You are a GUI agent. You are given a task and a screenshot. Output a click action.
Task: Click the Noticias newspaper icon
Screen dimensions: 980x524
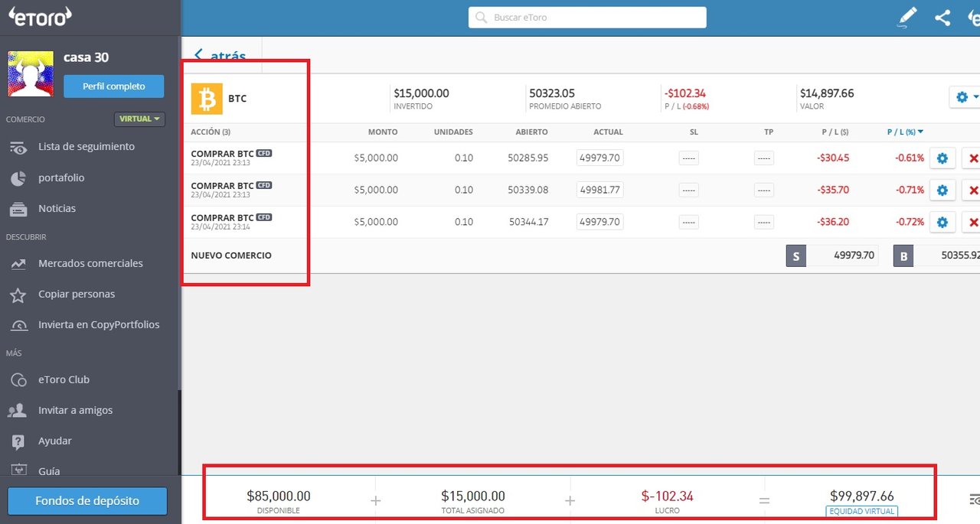point(18,208)
